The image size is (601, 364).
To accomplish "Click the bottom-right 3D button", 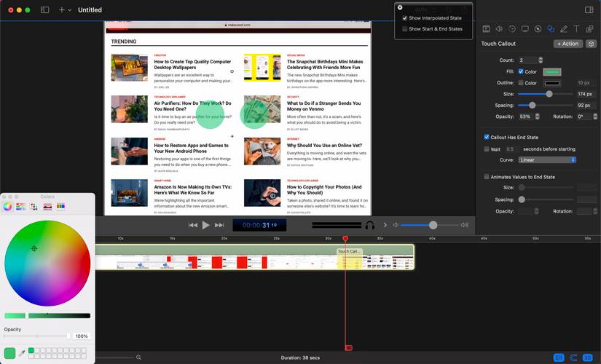I will [588, 357].
